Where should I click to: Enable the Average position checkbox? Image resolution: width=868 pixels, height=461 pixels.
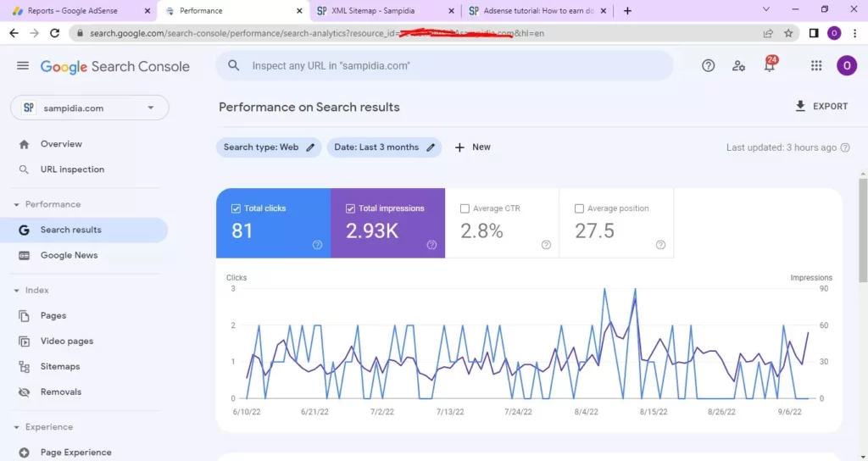[x=579, y=208]
